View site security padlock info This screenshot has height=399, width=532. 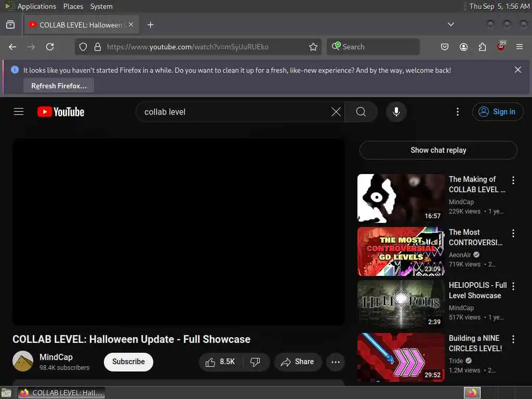(x=98, y=47)
